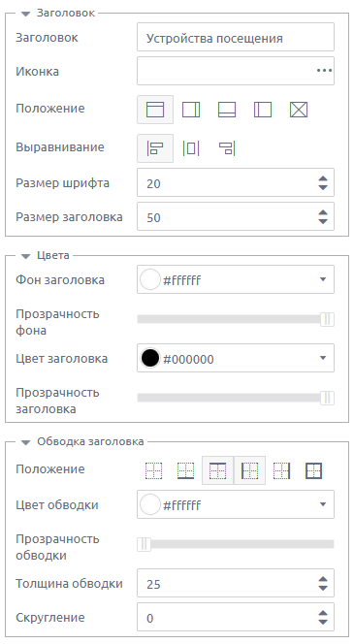Open icon picker via three dots
The image size is (354, 644).
(325, 71)
